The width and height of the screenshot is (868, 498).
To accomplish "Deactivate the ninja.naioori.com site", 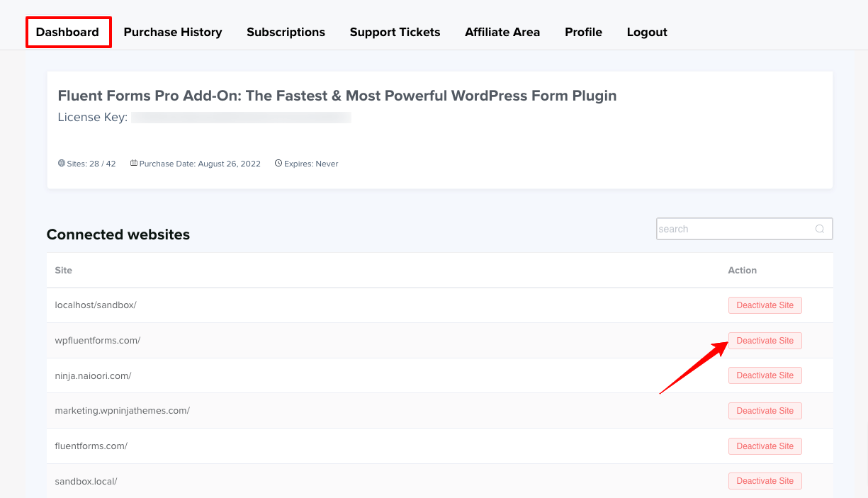I will [x=765, y=375].
